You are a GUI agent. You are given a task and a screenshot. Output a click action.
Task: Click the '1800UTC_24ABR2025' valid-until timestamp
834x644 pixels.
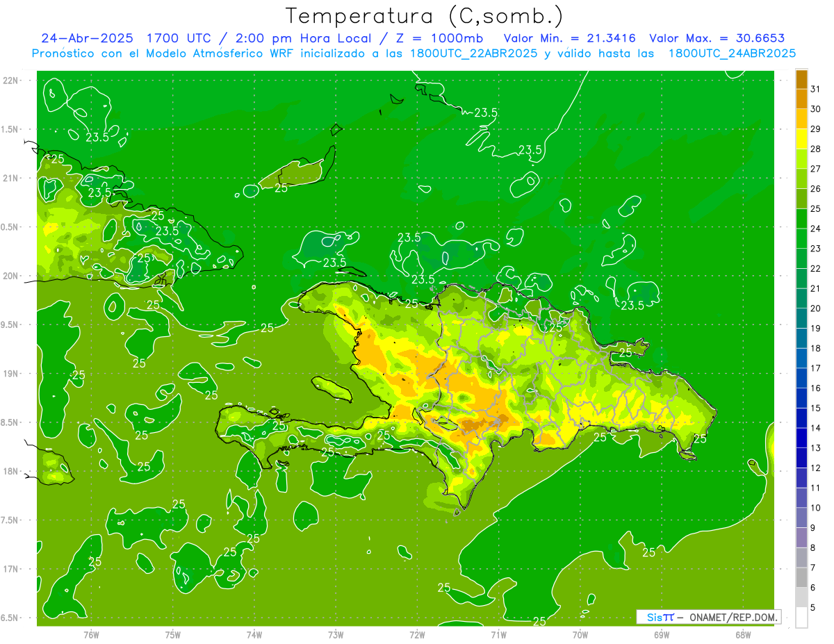coord(732,53)
